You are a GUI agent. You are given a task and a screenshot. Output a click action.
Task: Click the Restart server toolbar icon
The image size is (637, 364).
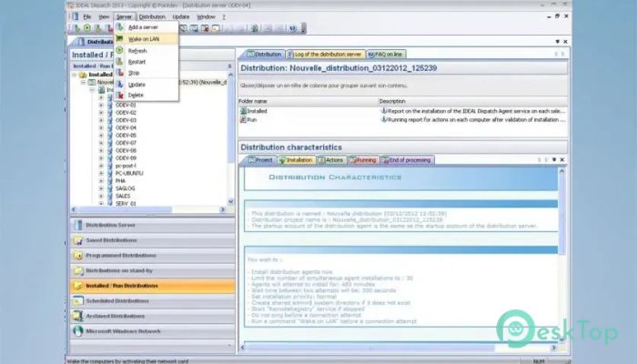pyautogui.click(x=97, y=28)
